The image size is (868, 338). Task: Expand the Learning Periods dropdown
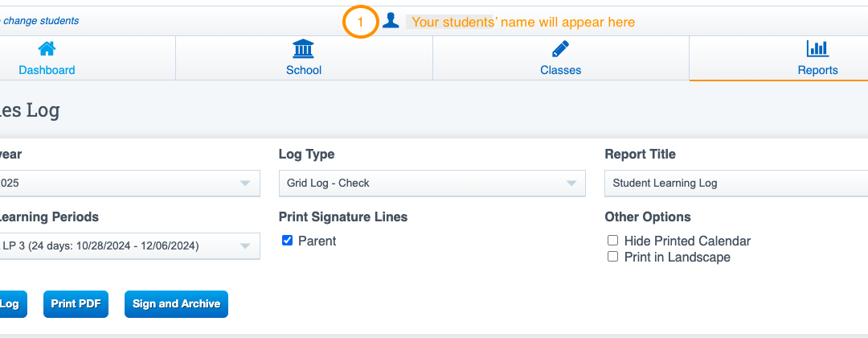[x=129, y=246]
